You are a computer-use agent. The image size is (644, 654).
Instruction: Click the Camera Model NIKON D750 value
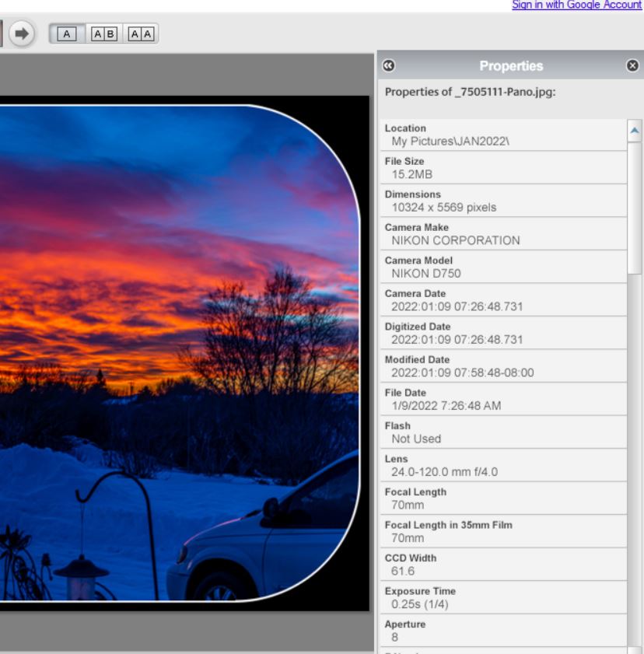(426, 274)
